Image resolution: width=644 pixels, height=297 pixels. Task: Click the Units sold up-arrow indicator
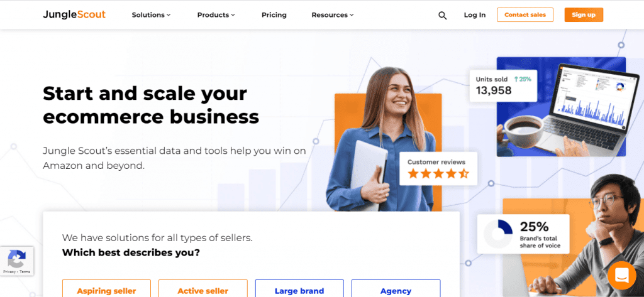[x=516, y=79]
